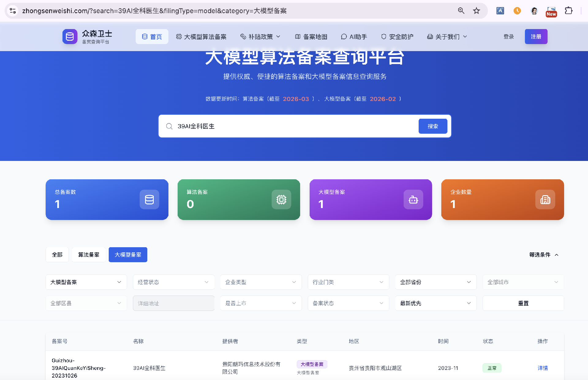The height and width of the screenshot is (380, 588).
Task: Click the 注册 button
Action: (x=536, y=37)
